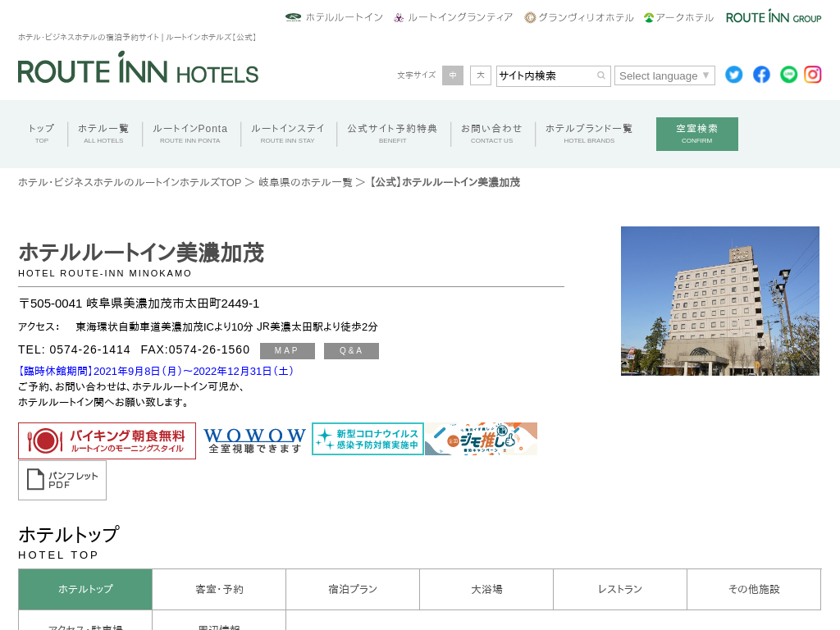840x630 pixels.
Task: Click the address 〒505-0041 line
Action: tap(139, 304)
